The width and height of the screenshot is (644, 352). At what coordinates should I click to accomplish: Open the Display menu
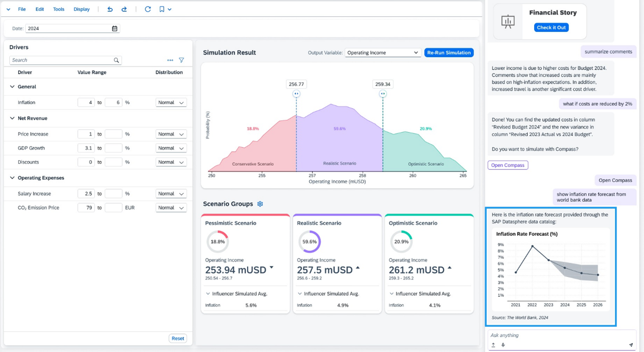(x=81, y=9)
